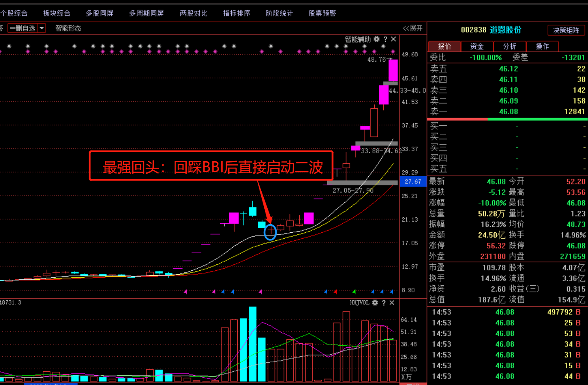The height and width of the screenshot is (385, 588).
Task: Open the 板块综合 view
Action: point(57,13)
